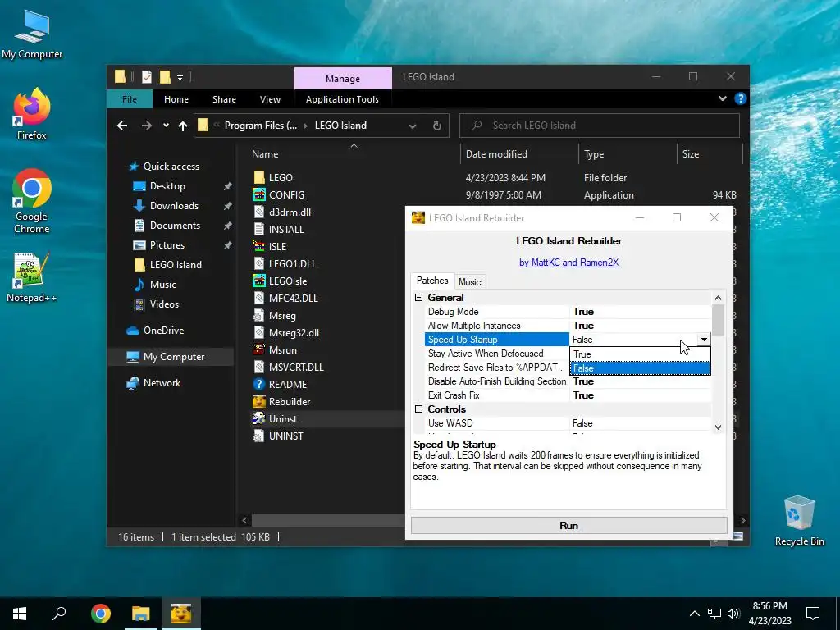The width and height of the screenshot is (840, 630).
Task: Choose False in Speed Up Startup dropdown
Action: (640, 368)
